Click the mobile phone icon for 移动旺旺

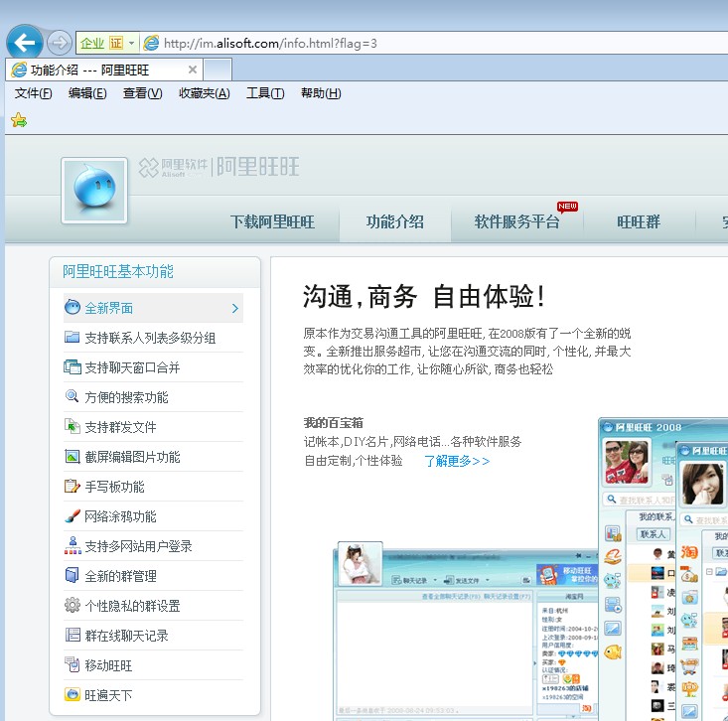click(x=72, y=664)
